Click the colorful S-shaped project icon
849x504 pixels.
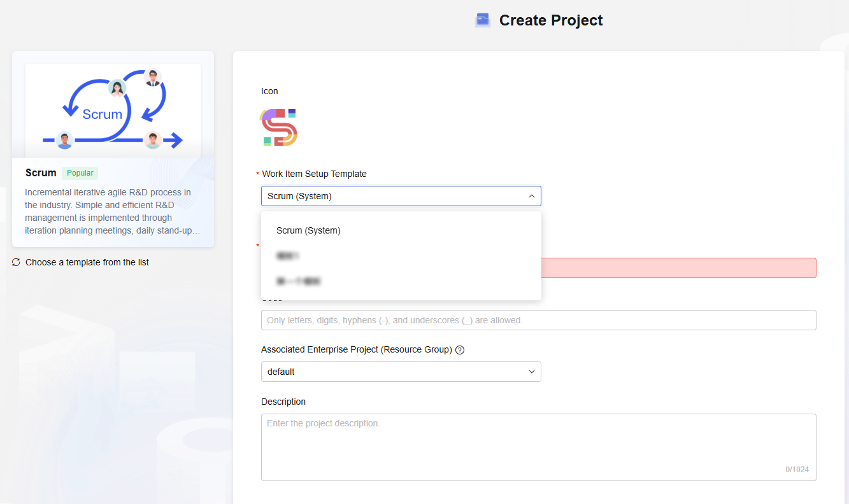click(279, 127)
